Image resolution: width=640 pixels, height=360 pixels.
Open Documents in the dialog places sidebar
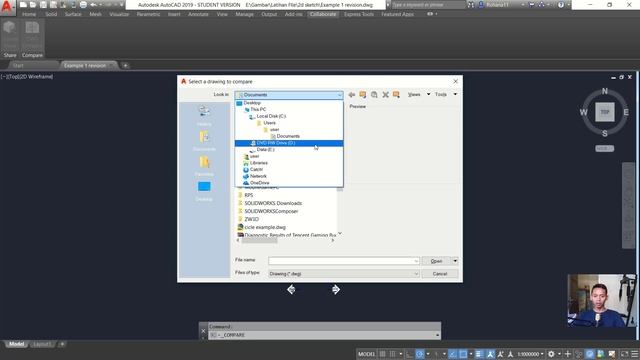[x=204, y=140]
